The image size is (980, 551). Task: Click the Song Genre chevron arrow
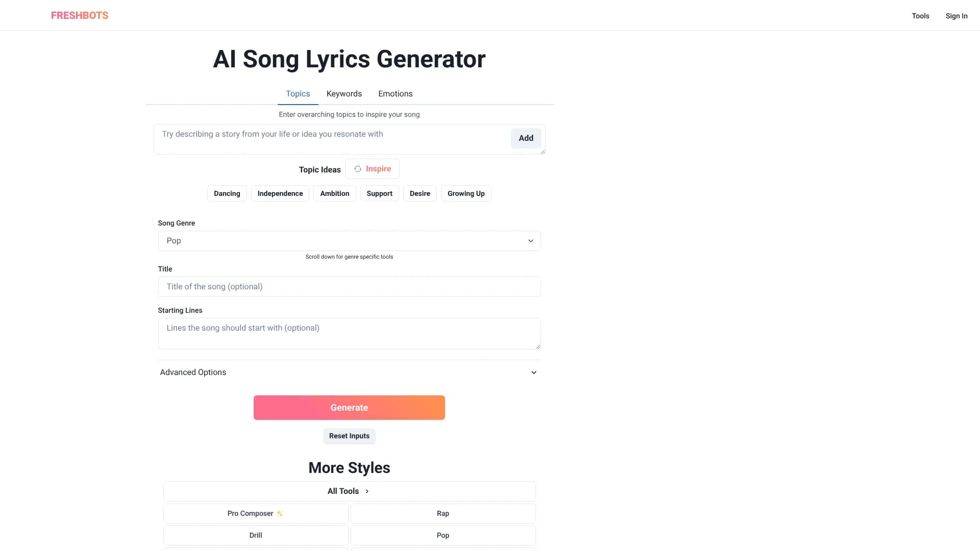click(x=530, y=241)
